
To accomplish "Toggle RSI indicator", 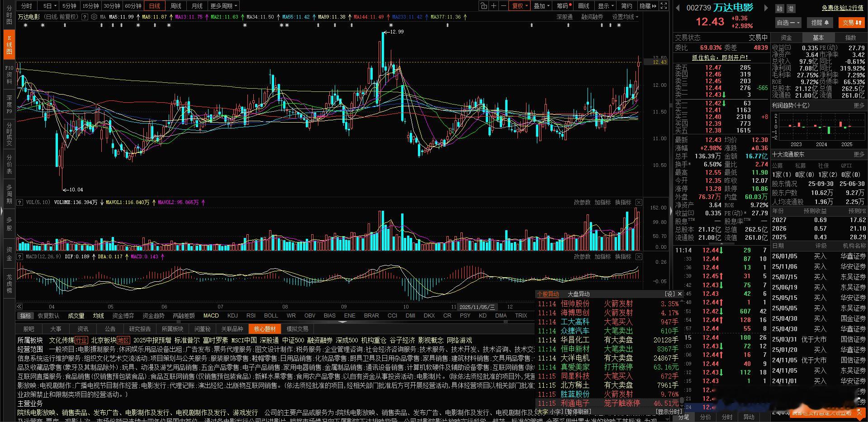I will tap(251, 316).
